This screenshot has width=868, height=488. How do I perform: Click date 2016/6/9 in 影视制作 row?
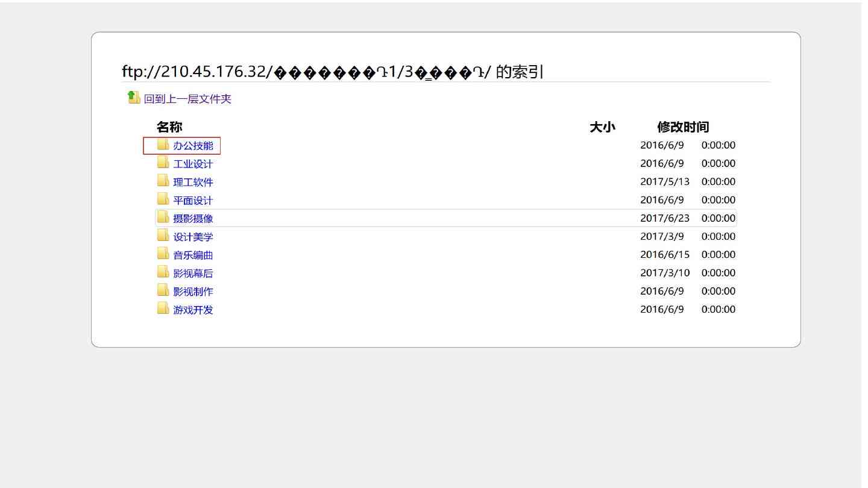662,291
